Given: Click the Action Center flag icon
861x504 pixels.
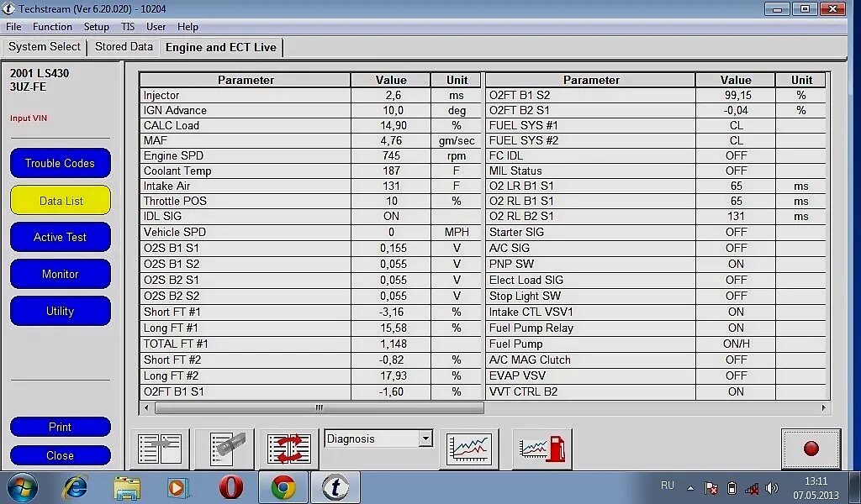Looking at the screenshot, I should [711, 487].
